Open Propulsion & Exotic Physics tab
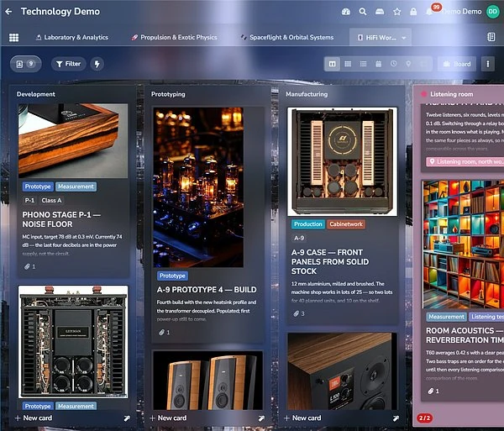This screenshot has width=504, height=431. point(174,37)
